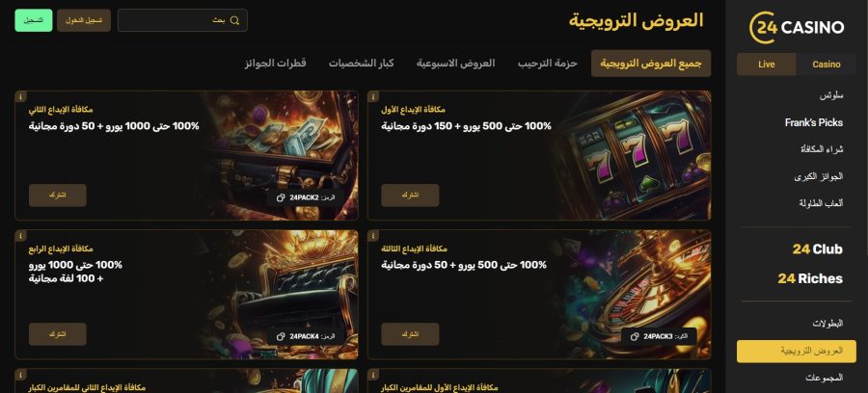The height and width of the screenshot is (393, 868).
Task: Focus the بحث search input field
Action: tap(182, 20)
